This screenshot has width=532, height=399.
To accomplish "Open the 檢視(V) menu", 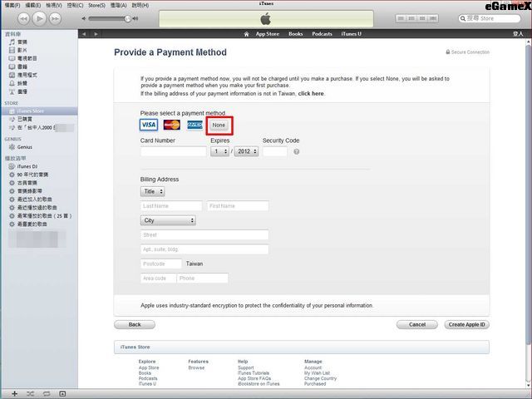I will (54, 6).
